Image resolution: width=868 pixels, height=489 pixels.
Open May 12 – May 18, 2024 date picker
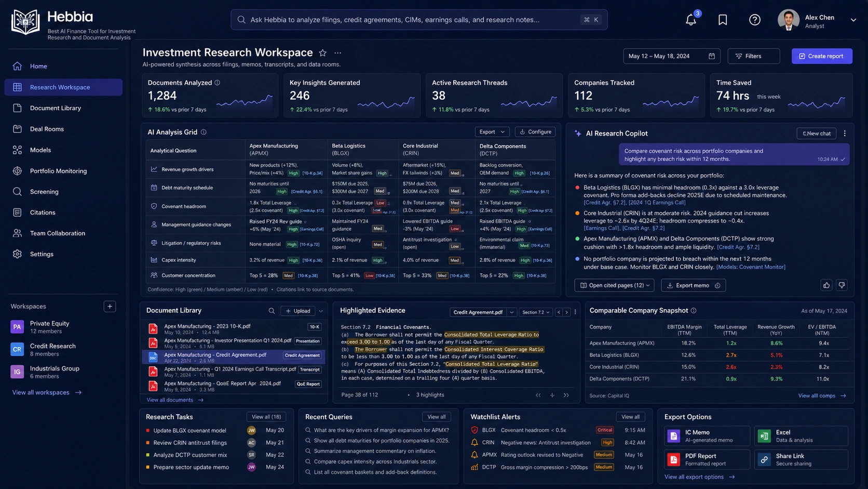tap(671, 56)
